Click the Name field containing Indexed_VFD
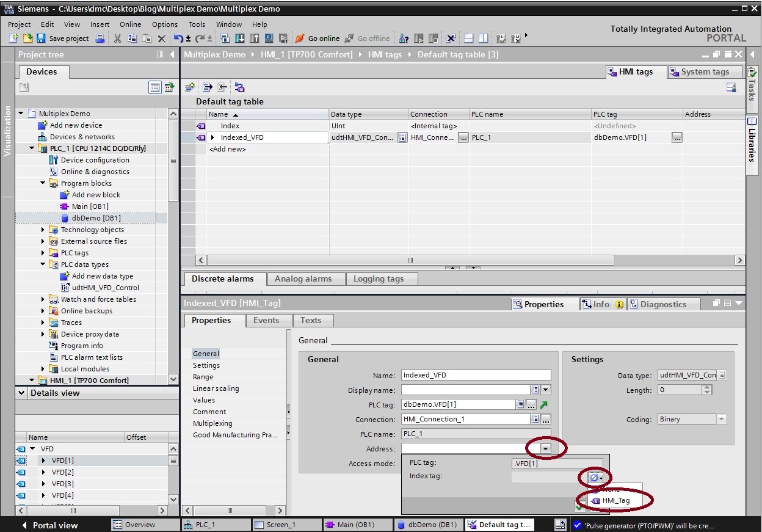 pos(476,375)
